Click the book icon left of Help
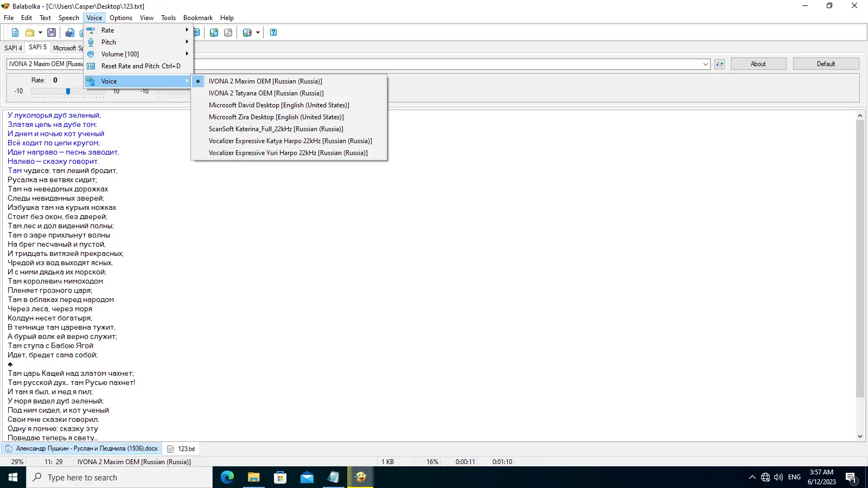 click(x=247, y=33)
